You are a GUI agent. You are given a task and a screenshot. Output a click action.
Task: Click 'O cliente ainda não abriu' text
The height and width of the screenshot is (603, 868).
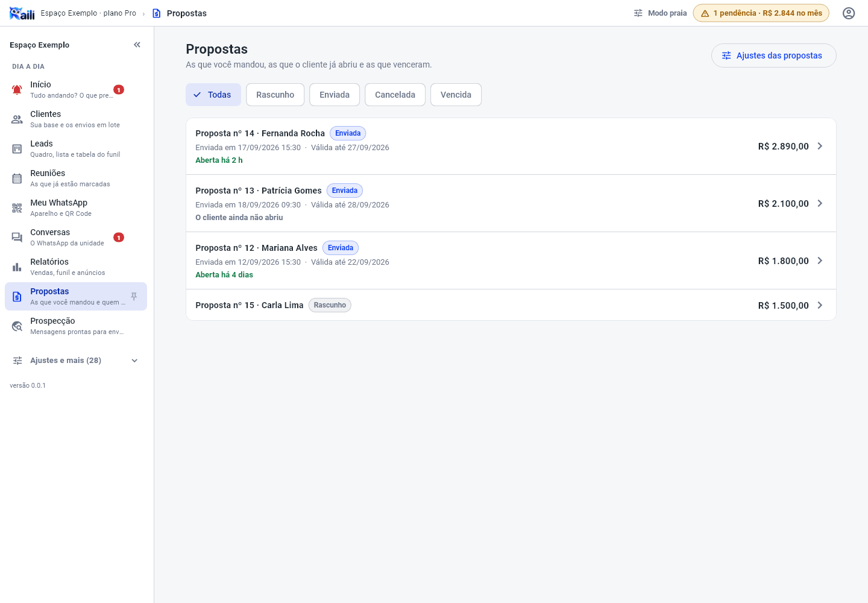click(239, 218)
